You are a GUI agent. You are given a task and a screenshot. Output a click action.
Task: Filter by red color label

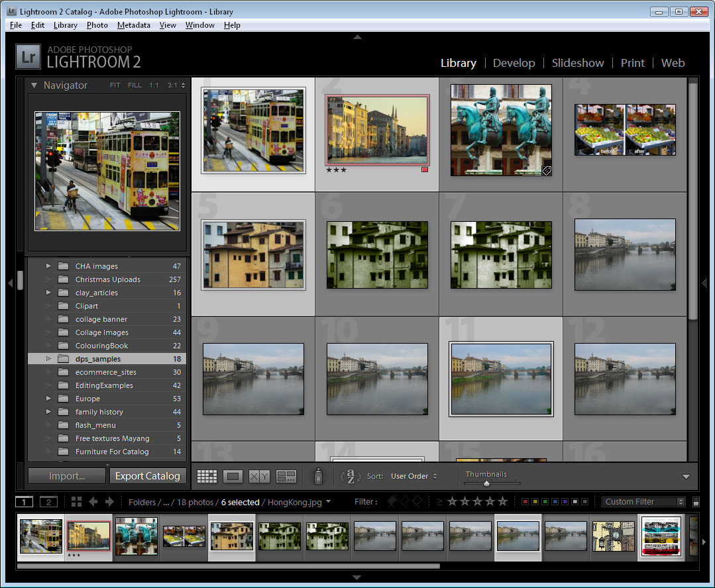525,501
